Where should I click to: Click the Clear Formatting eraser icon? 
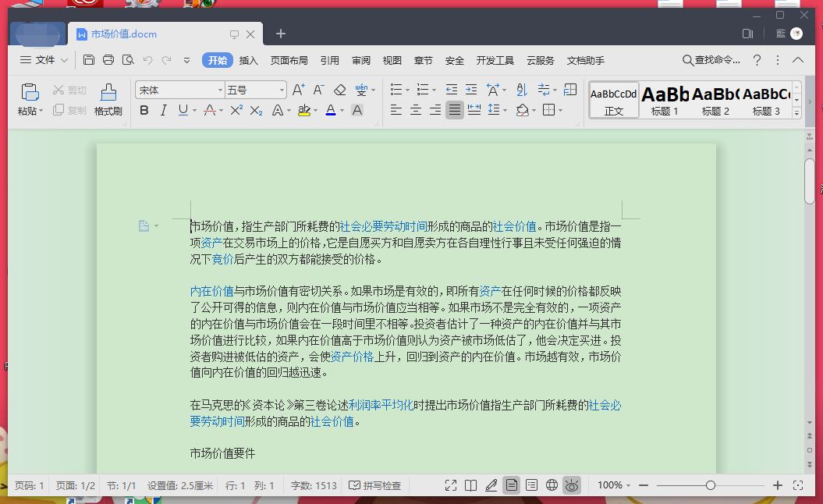(339, 91)
